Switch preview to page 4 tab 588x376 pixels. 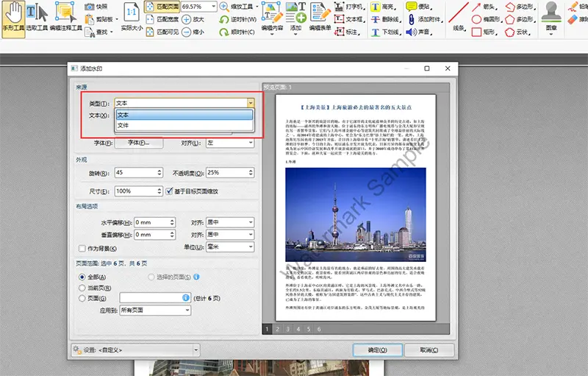(x=298, y=329)
